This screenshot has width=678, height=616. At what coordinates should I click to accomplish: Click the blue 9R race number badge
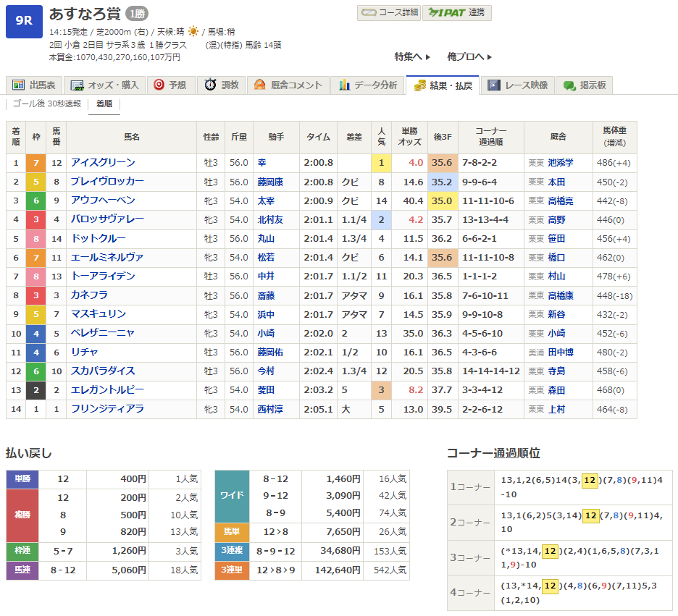coord(24,21)
